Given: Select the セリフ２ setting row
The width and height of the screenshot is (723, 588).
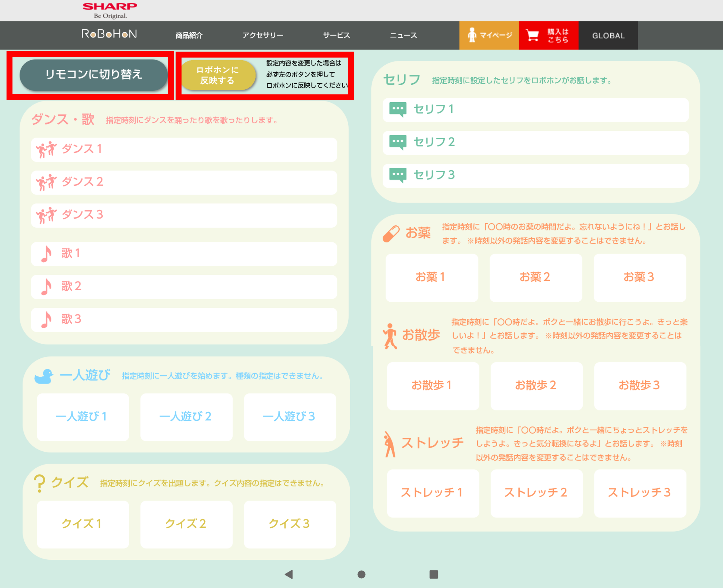Looking at the screenshot, I should click(x=536, y=143).
